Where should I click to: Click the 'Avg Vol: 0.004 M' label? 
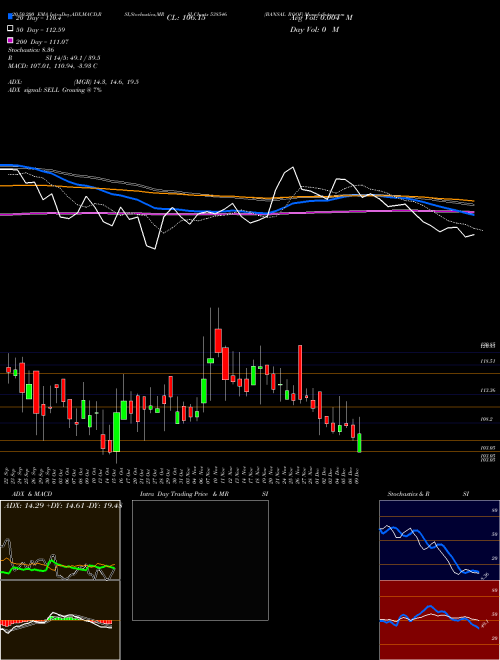tap(321, 18)
